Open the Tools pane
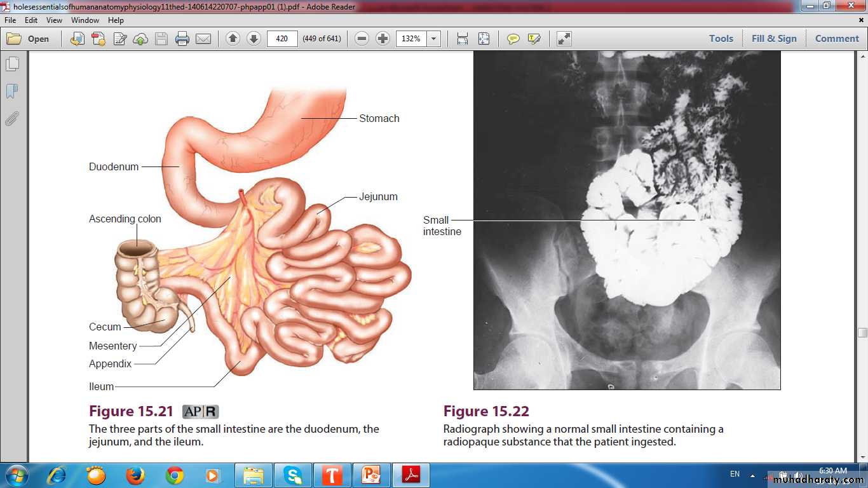 point(721,39)
